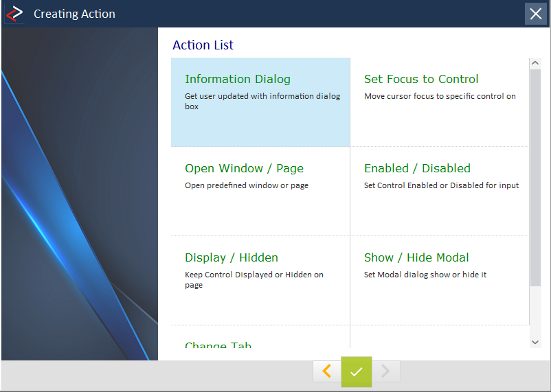Pick the Open Window / Page action
This screenshot has height=392, width=551.
tap(260, 191)
